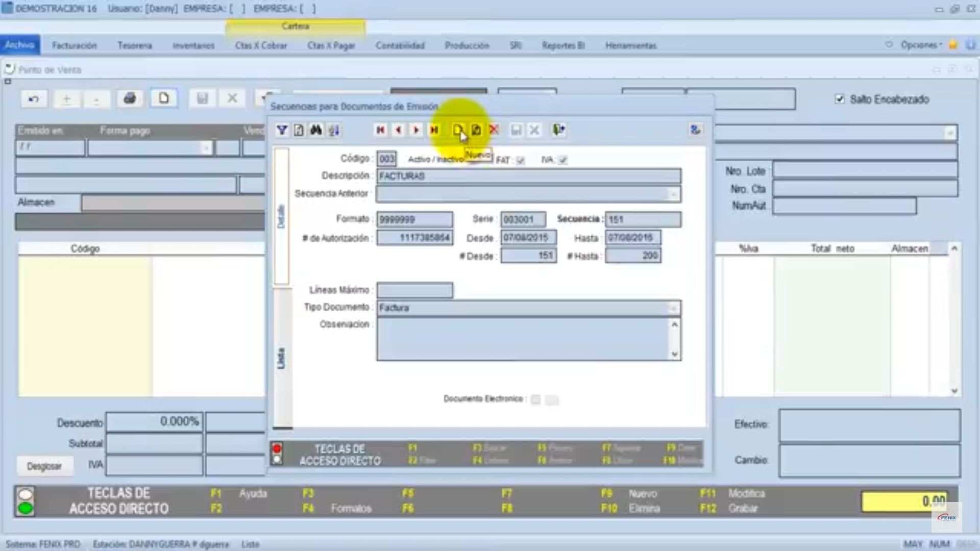This screenshot has height=551, width=980.
Task: Click the Desglosar button
Action: click(x=45, y=466)
